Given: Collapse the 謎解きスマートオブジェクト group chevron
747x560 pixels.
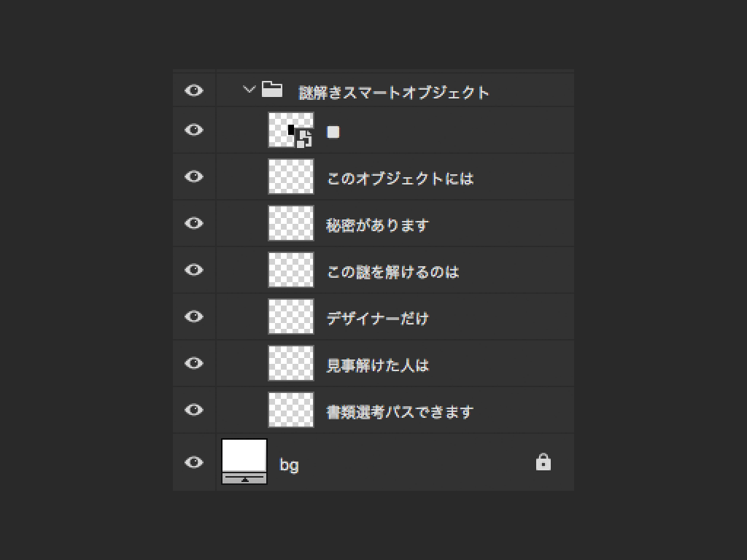Looking at the screenshot, I should tap(249, 90).
